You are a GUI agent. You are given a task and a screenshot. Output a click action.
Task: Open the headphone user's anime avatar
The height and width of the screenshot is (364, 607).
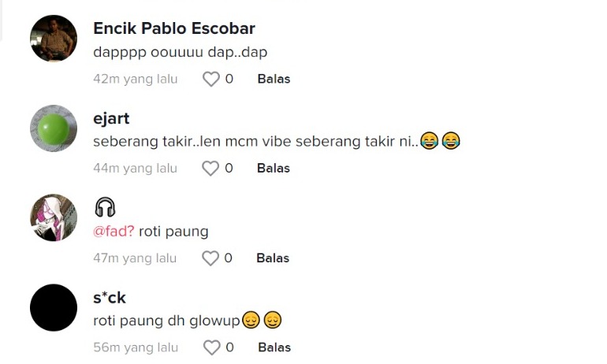(x=54, y=217)
